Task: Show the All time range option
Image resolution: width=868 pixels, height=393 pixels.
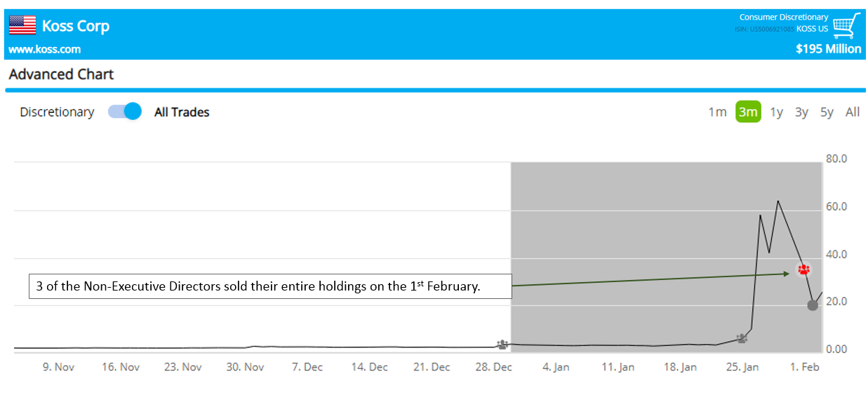Action: (x=853, y=112)
